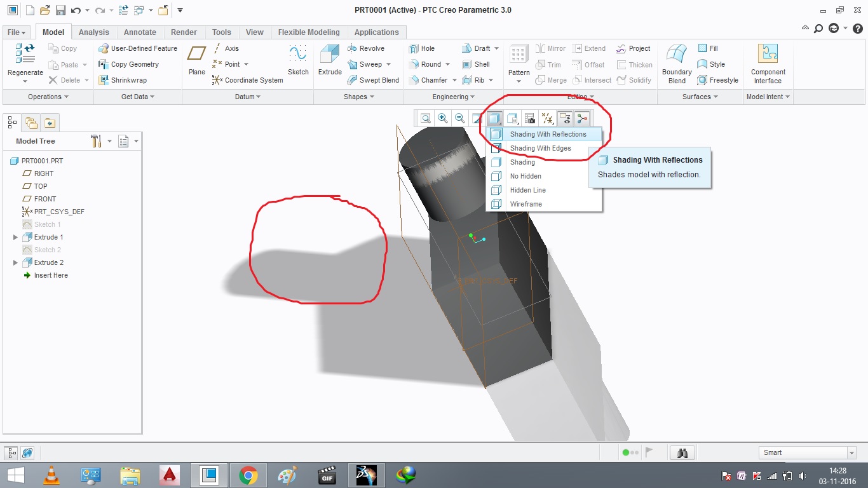Viewport: 868px width, 488px height.
Task: Click the Hole tool
Action: (422, 48)
